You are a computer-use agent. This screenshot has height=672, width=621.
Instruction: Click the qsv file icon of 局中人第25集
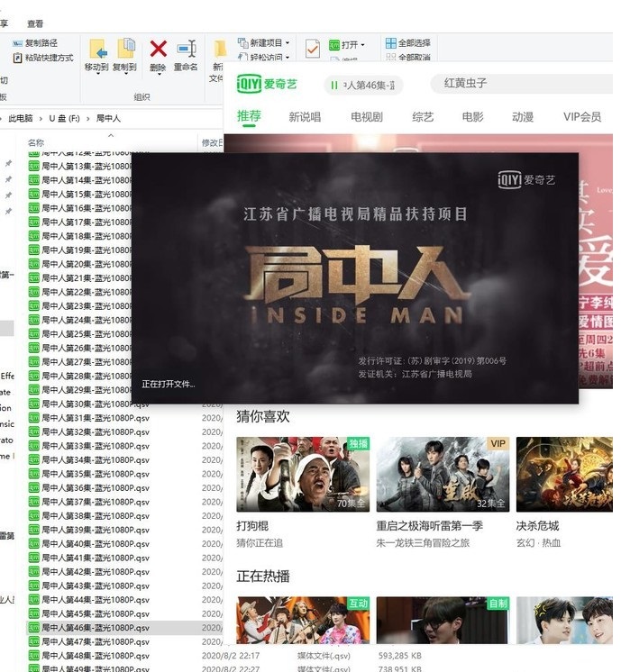pos(34,334)
